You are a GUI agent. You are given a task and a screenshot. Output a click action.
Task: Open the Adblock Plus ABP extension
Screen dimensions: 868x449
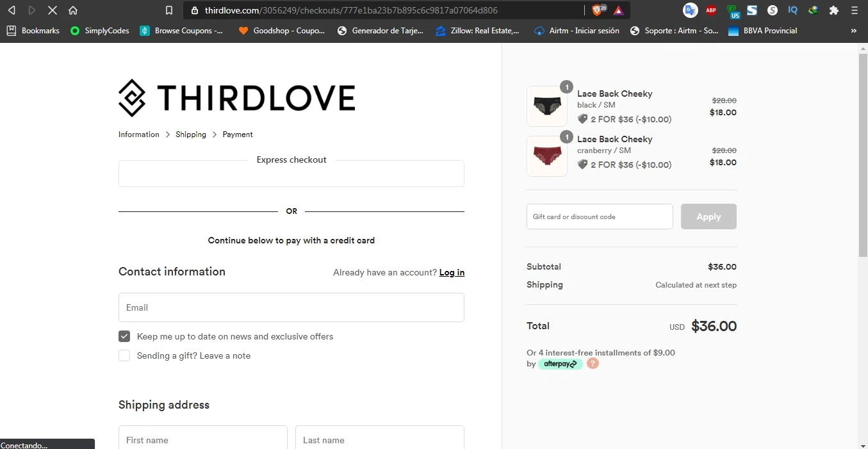(711, 10)
